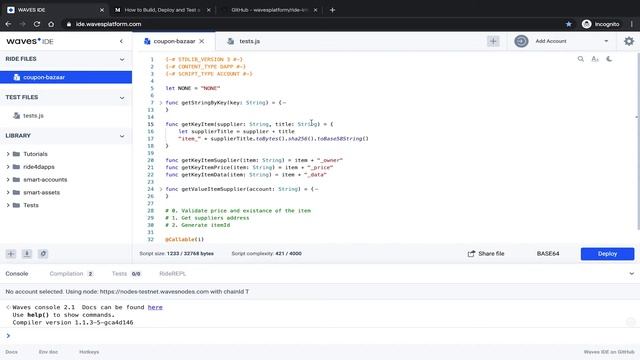Click the editor vertical scrollbar

(638, 142)
